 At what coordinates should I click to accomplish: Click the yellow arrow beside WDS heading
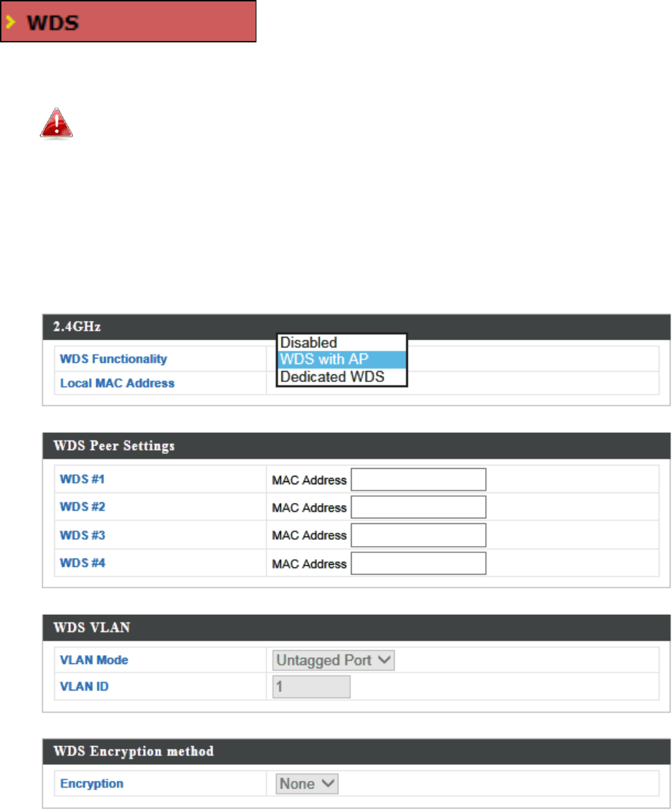point(10,22)
